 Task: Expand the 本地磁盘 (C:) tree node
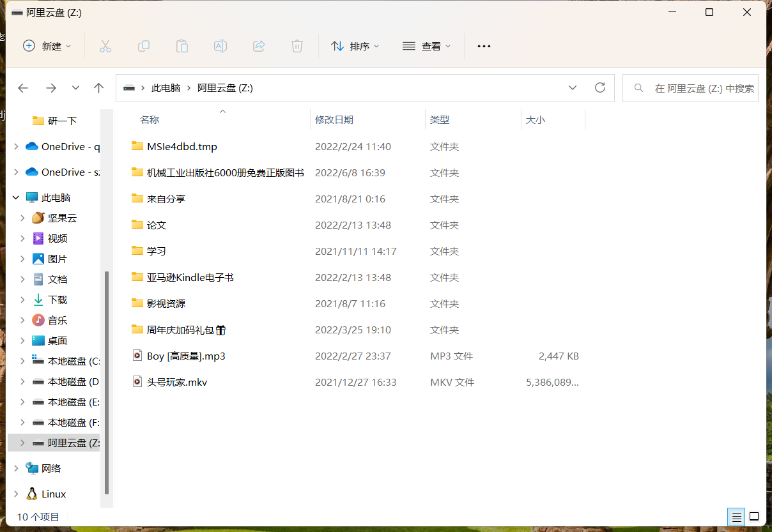23,361
